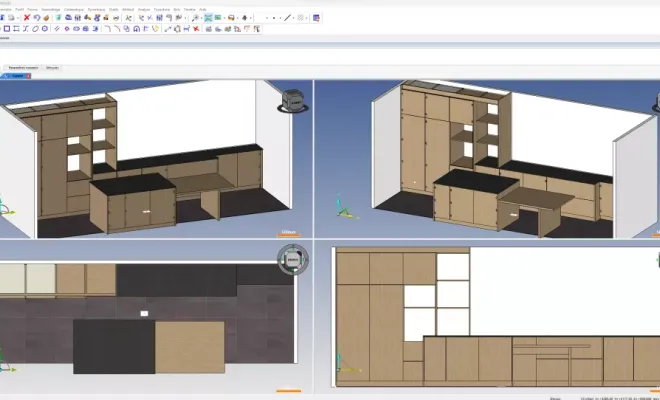Select the first tab of the parameters bar
Image resolution: width=660 pixels, height=400 pixels.
[x=24, y=67]
